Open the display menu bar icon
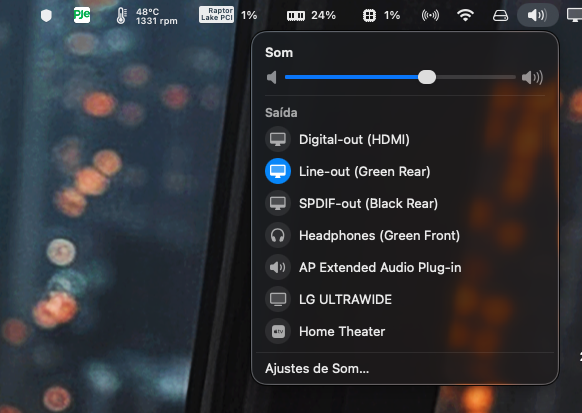This screenshot has width=582, height=413. [x=575, y=15]
